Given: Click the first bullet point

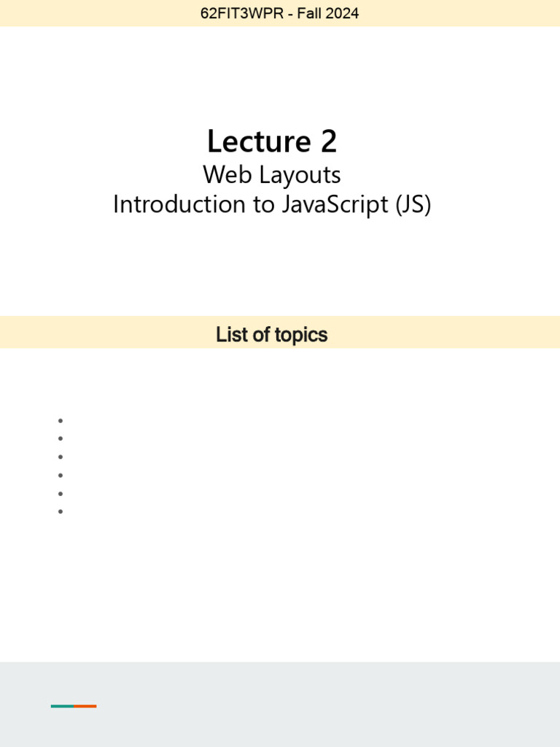Looking at the screenshot, I should (x=61, y=420).
